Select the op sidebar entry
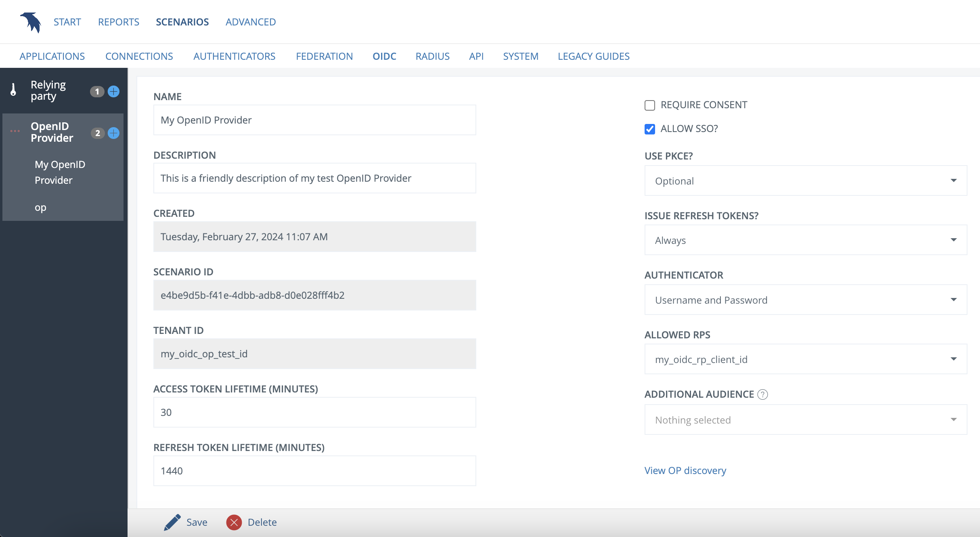The image size is (980, 537). pyautogui.click(x=40, y=208)
